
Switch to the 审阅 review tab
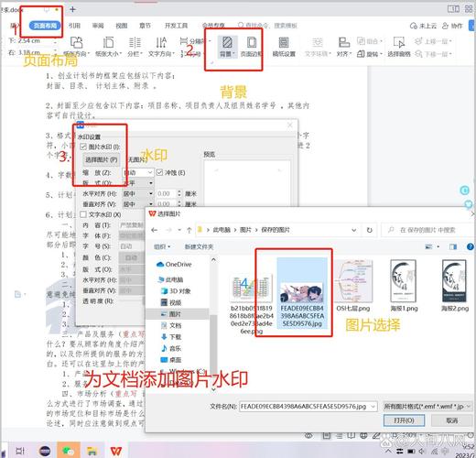click(98, 26)
